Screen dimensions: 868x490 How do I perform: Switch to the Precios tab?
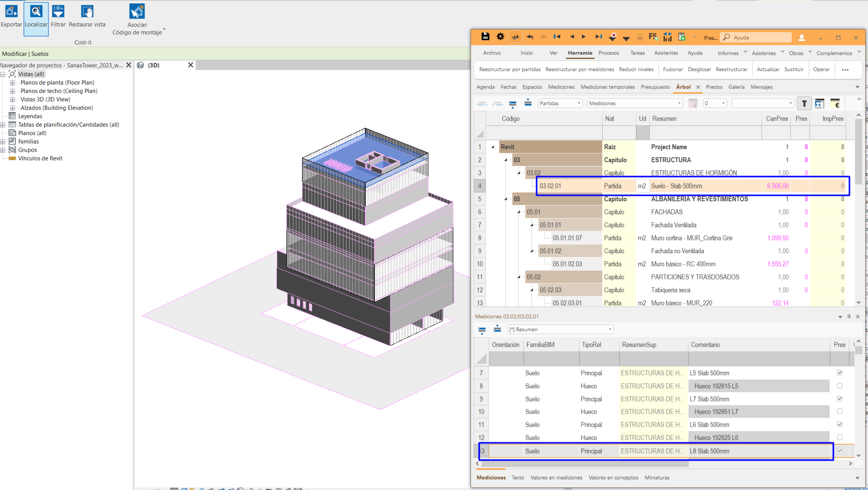click(x=714, y=87)
